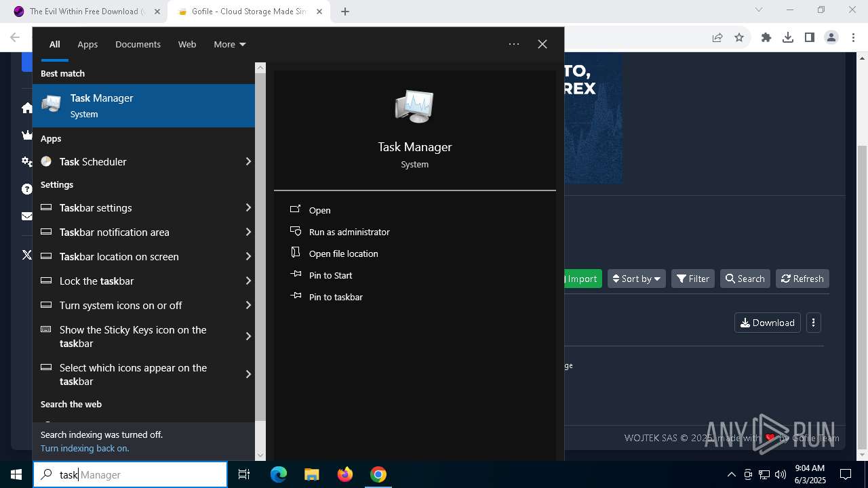868x488 pixels.
Task: Launch Firefox from the taskbar
Action: 345,474
